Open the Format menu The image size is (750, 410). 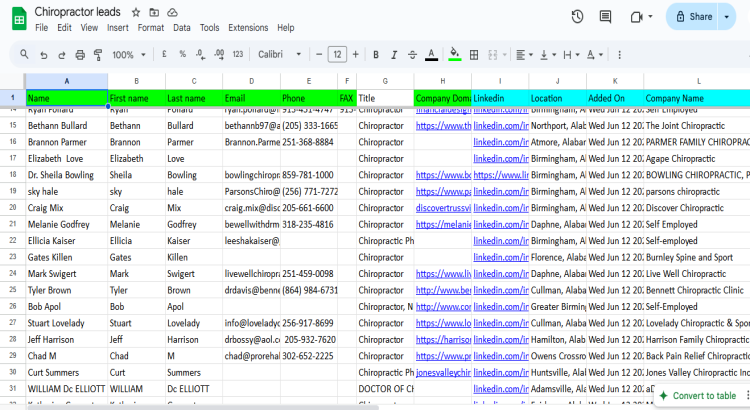coord(150,28)
